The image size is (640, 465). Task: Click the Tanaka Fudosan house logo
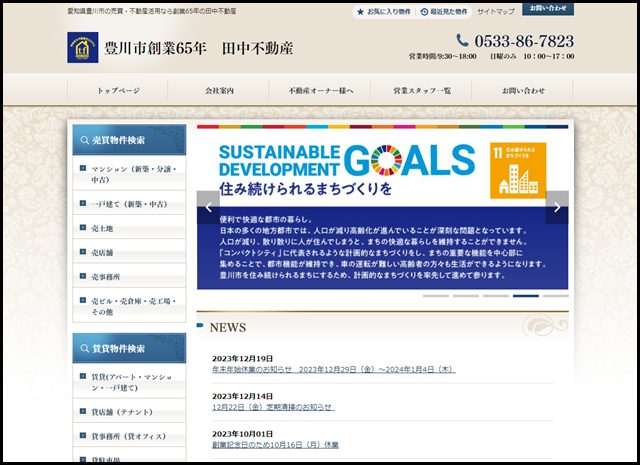[82, 47]
